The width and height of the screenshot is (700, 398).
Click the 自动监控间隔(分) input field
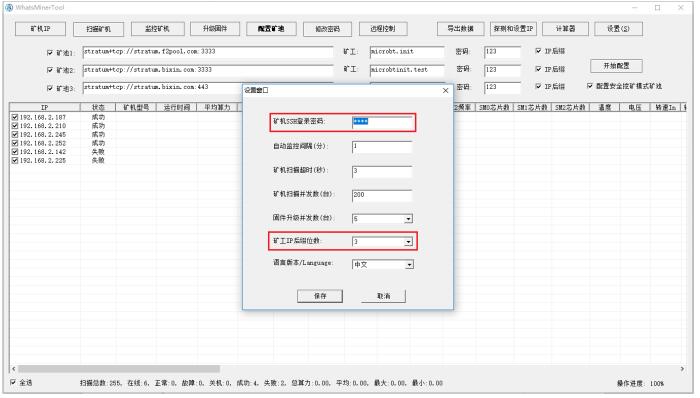pyautogui.click(x=382, y=147)
